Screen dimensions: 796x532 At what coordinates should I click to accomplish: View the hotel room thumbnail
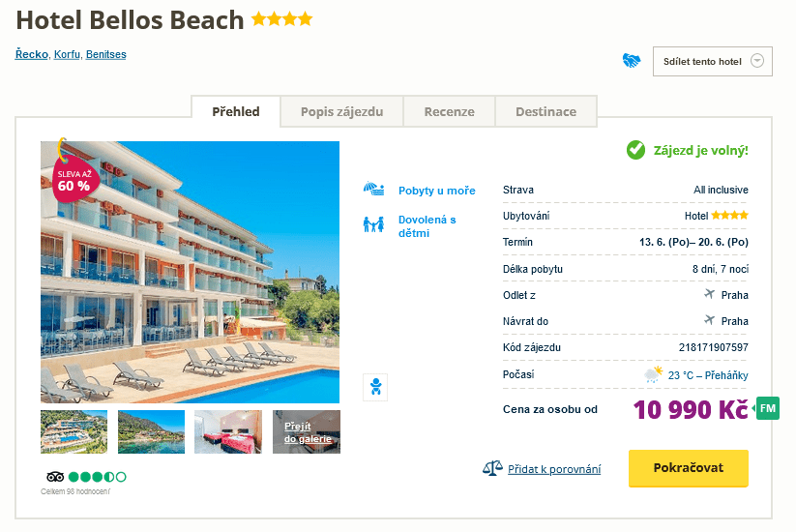tap(227, 431)
